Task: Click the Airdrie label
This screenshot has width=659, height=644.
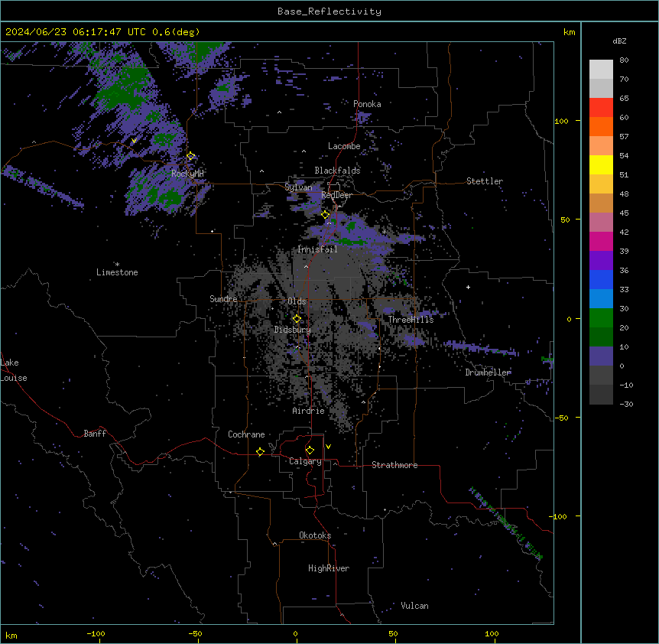Action: pyautogui.click(x=309, y=411)
